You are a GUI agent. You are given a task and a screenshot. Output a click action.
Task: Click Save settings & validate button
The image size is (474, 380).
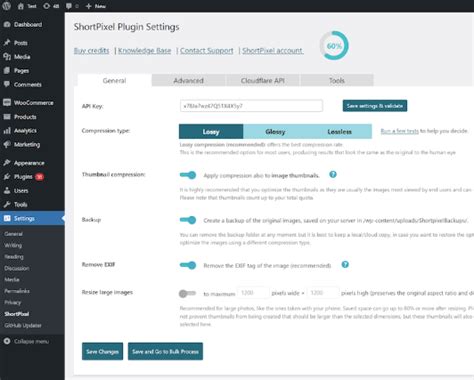click(x=375, y=106)
